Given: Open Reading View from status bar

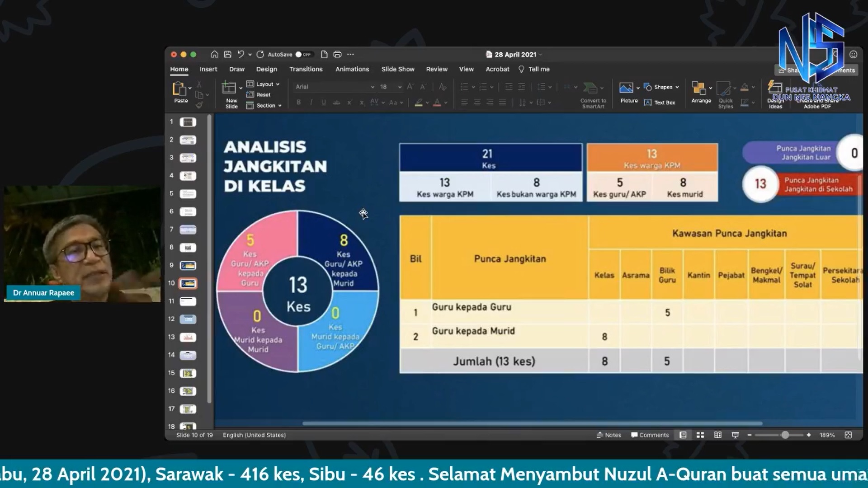Looking at the screenshot, I should coord(717,435).
